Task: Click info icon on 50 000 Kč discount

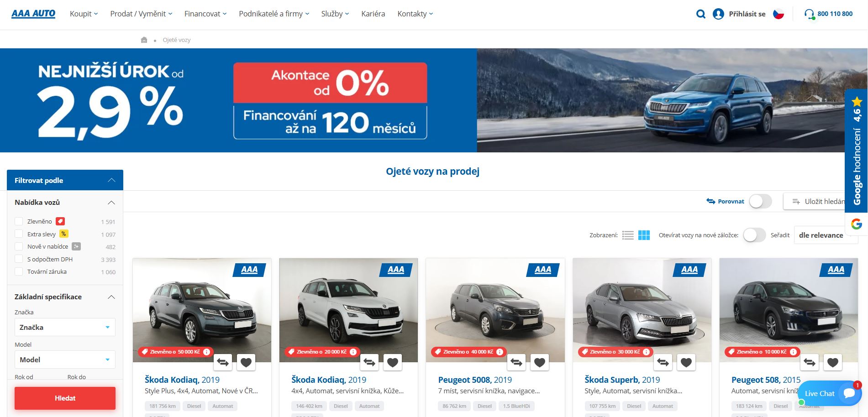Action: click(x=206, y=352)
